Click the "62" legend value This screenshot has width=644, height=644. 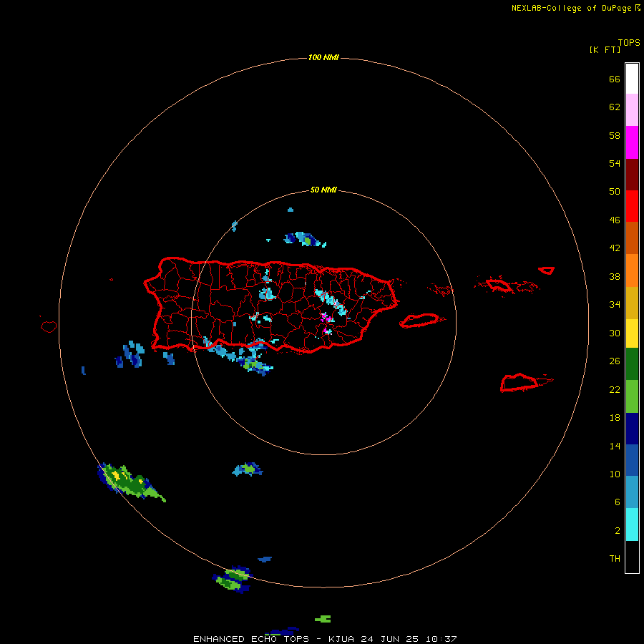[615, 107]
